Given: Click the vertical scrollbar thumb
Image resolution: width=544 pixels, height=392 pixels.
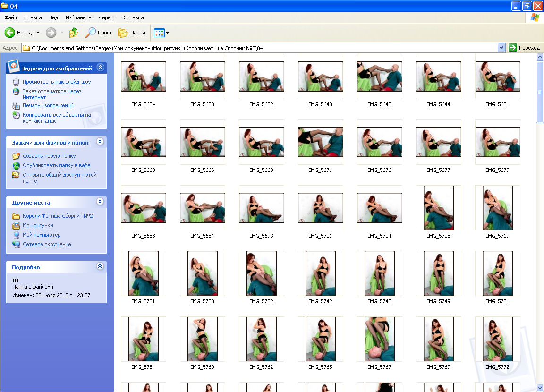Looking at the screenshot, I should (x=540, y=92).
